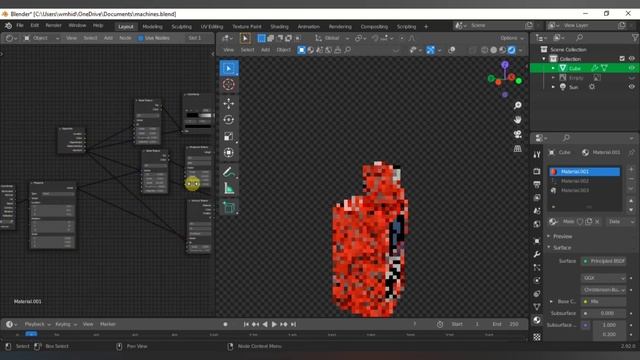Open the Keying dropdown in timeline
The height and width of the screenshot is (360, 640).
[x=66, y=324]
